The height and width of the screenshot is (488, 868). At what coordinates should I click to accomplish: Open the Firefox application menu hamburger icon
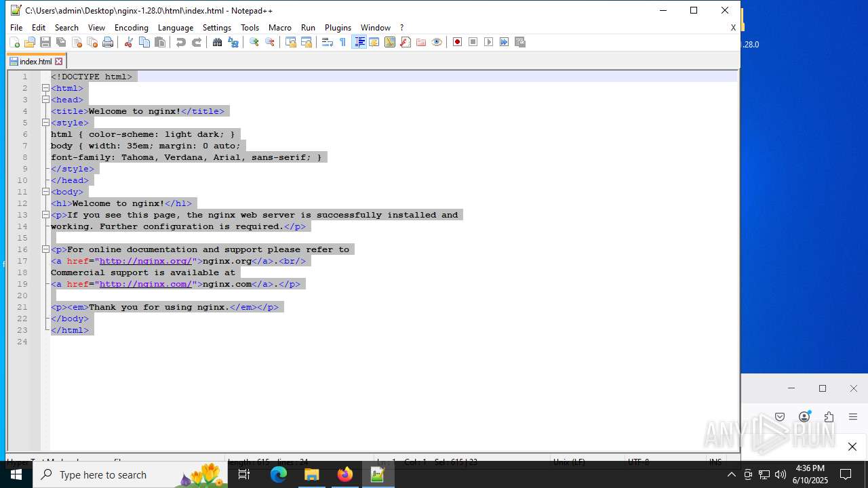click(x=853, y=417)
